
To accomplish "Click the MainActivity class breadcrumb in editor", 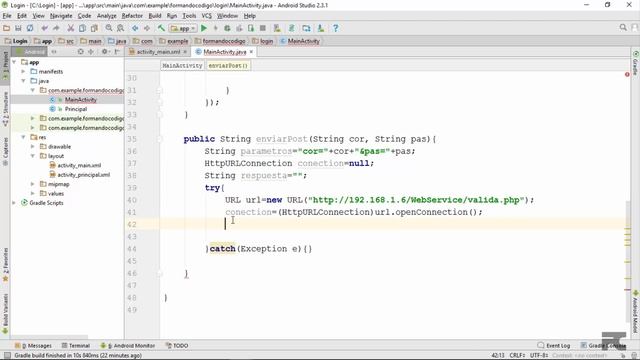I will point(182,65).
